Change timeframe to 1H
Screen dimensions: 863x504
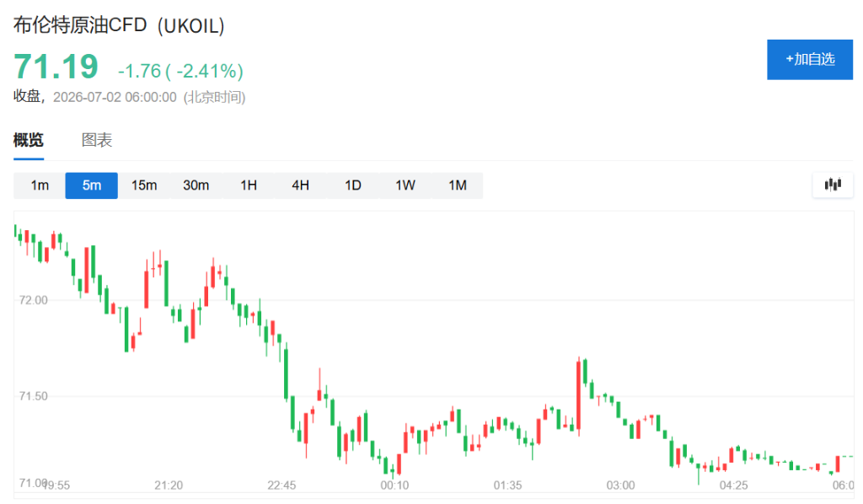point(249,185)
